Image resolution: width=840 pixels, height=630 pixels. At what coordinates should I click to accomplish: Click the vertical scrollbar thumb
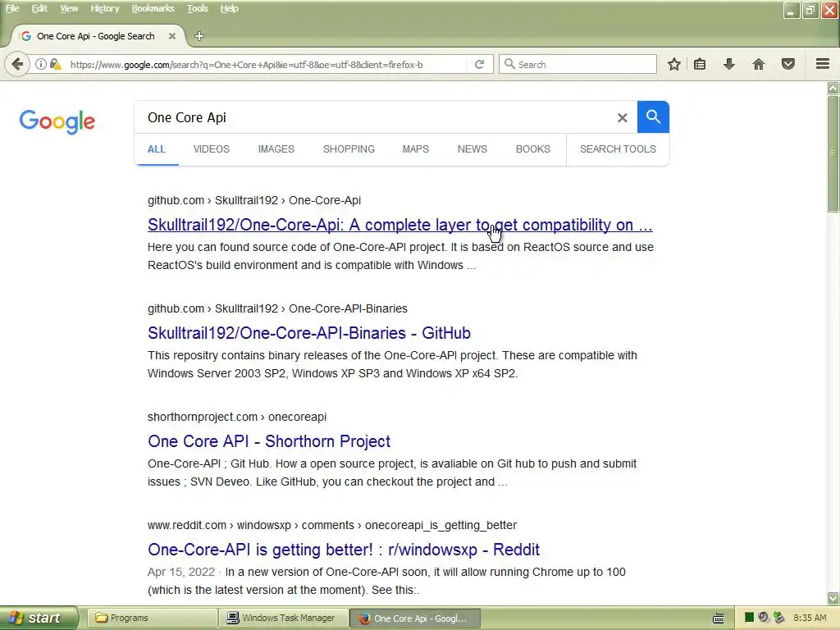pyautogui.click(x=833, y=155)
